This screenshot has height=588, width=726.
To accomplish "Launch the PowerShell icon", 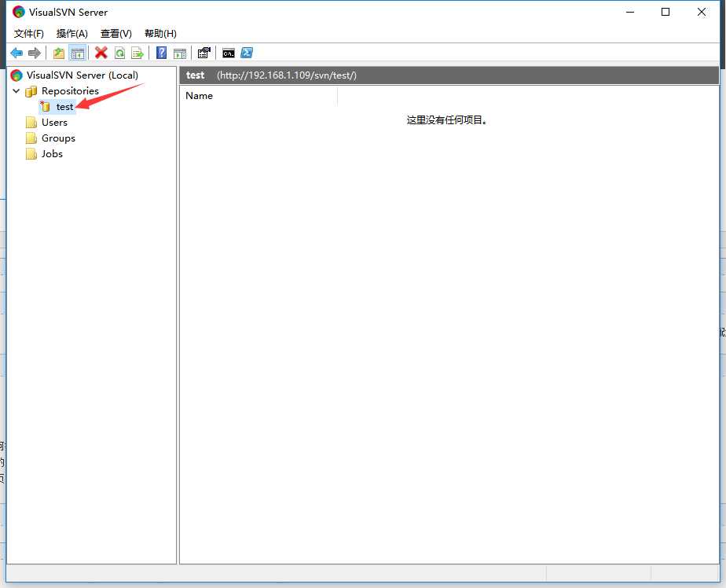I will pos(247,53).
